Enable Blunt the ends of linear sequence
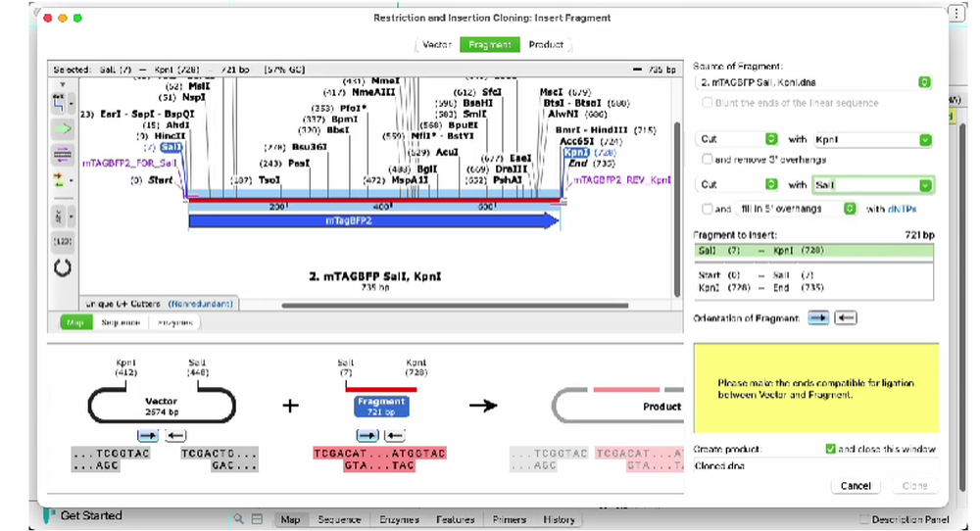Image resolution: width=980 pixels, height=531 pixels. pos(707,103)
